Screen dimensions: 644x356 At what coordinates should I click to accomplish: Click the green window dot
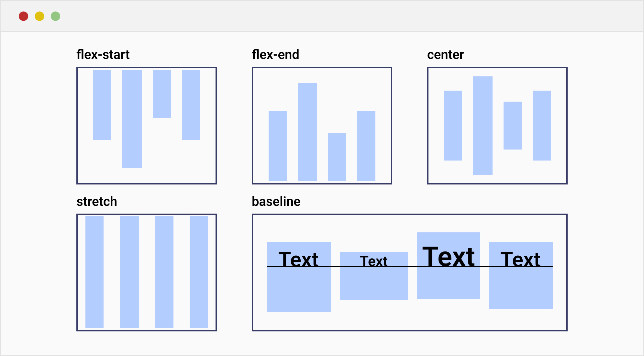pyautogui.click(x=55, y=16)
